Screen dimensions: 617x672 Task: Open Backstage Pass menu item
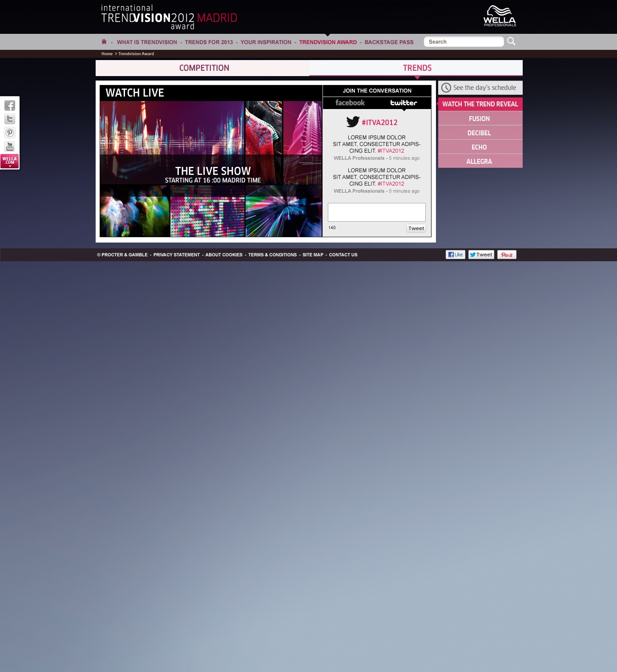tap(389, 42)
